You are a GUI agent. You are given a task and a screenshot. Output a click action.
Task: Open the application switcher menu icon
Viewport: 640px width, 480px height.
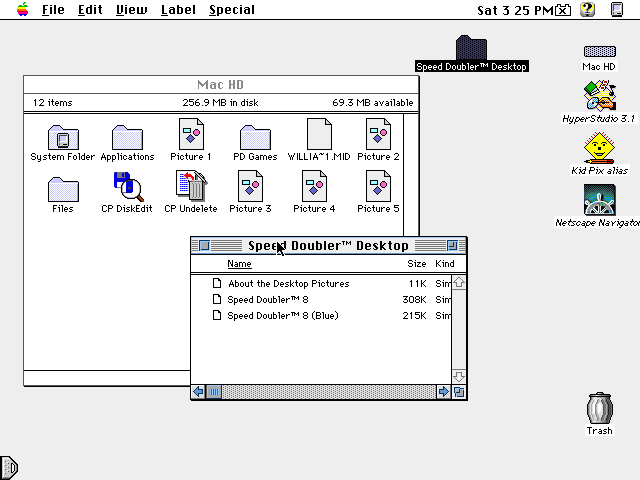(x=617, y=9)
